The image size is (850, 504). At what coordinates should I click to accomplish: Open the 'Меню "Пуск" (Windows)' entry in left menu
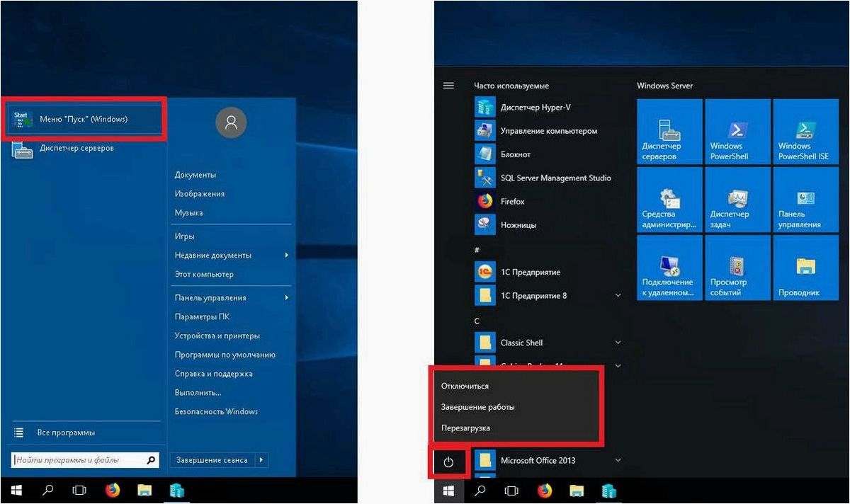click(x=84, y=119)
